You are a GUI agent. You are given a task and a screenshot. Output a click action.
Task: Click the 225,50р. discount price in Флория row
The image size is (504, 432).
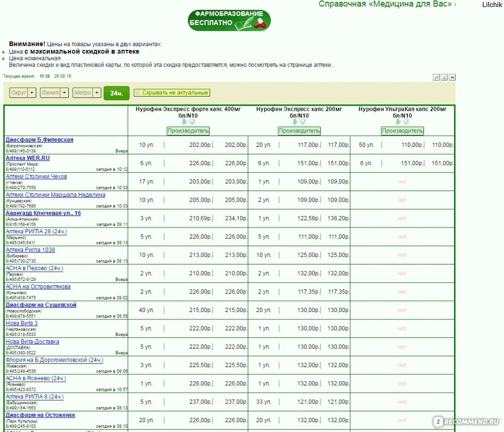pos(200,365)
